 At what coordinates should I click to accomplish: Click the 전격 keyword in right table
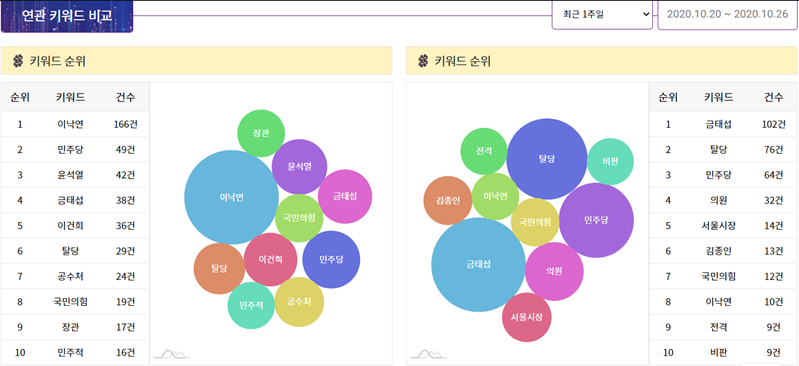718,327
